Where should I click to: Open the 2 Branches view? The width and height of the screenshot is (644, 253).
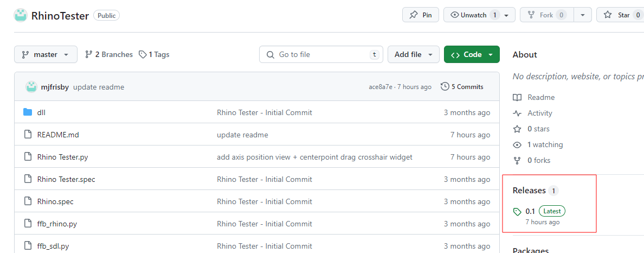(x=109, y=54)
